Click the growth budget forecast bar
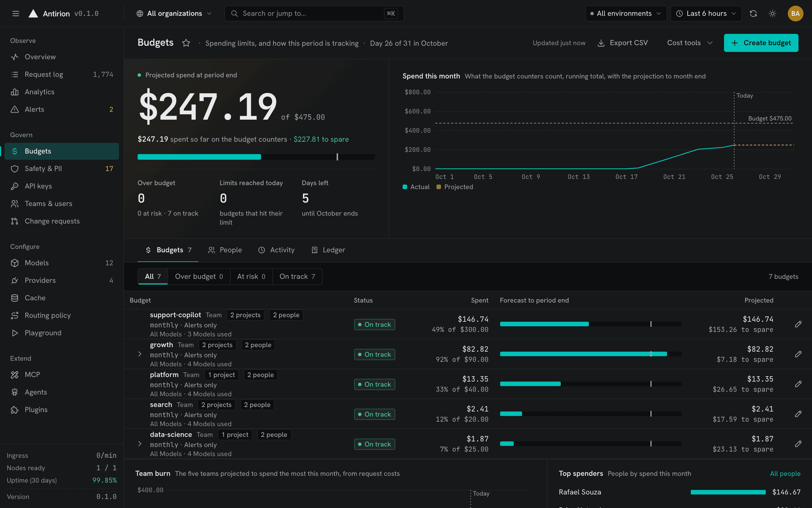This screenshot has height=508, width=812. click(x=590, y=354)
